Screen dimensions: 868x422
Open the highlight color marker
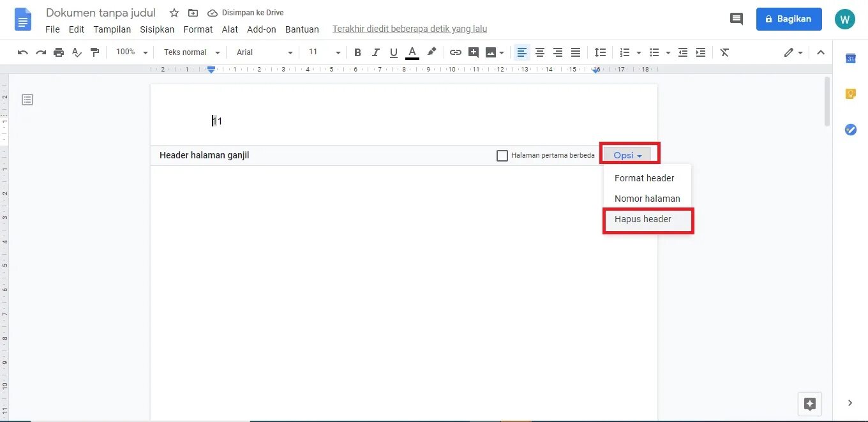(x=431, y=52)
